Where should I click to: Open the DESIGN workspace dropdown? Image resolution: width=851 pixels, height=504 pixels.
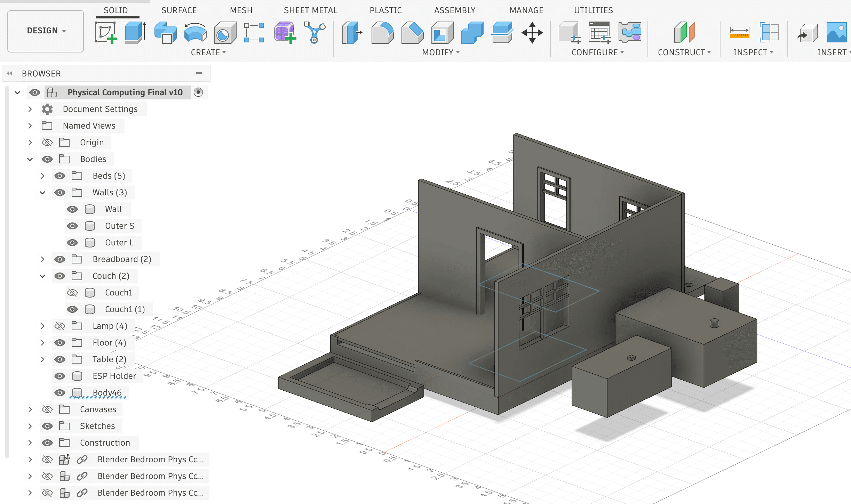click(x=46, y=31)
